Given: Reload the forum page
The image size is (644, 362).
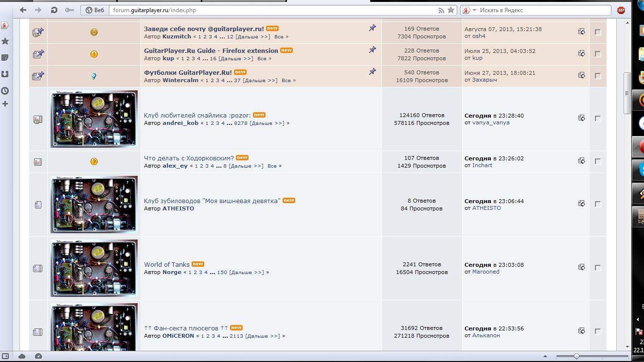Looking at the screenshot, I should click(x=54, y=10).
